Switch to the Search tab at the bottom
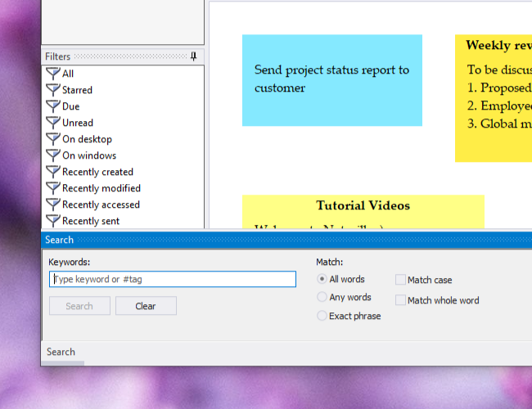The image size is (532, 409). (x=61, y=352)
